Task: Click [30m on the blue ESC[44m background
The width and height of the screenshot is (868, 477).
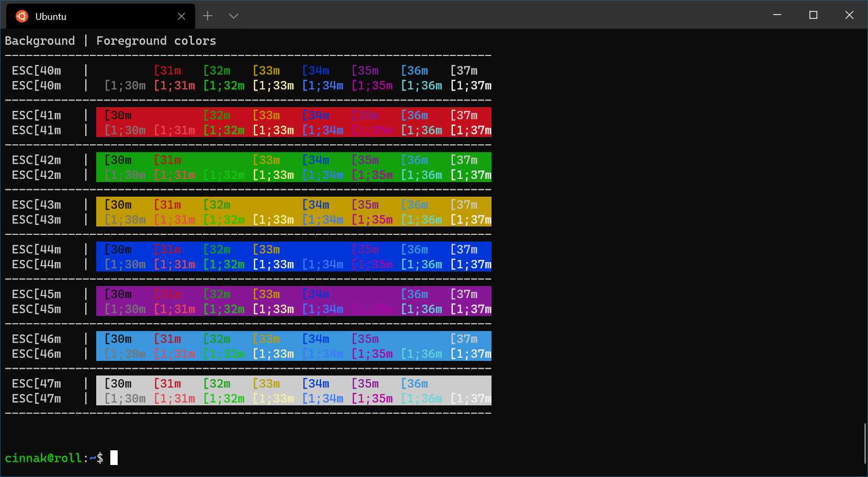Action: [x=118, y=249]
